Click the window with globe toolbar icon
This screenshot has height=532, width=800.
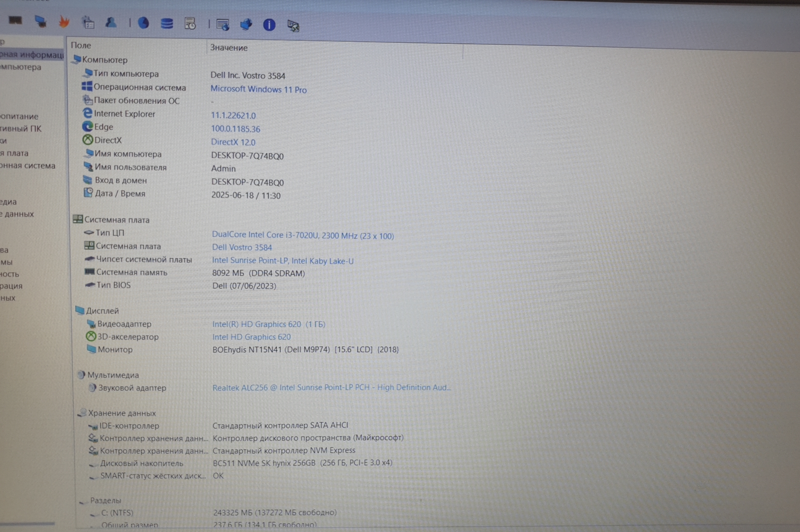point(223,25)
